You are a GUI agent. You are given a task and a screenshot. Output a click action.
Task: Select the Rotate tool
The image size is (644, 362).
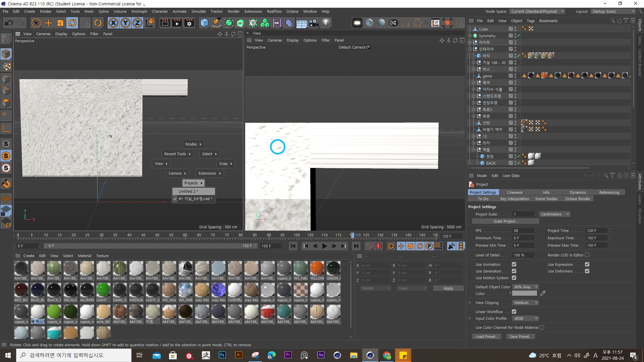(72, 23)
